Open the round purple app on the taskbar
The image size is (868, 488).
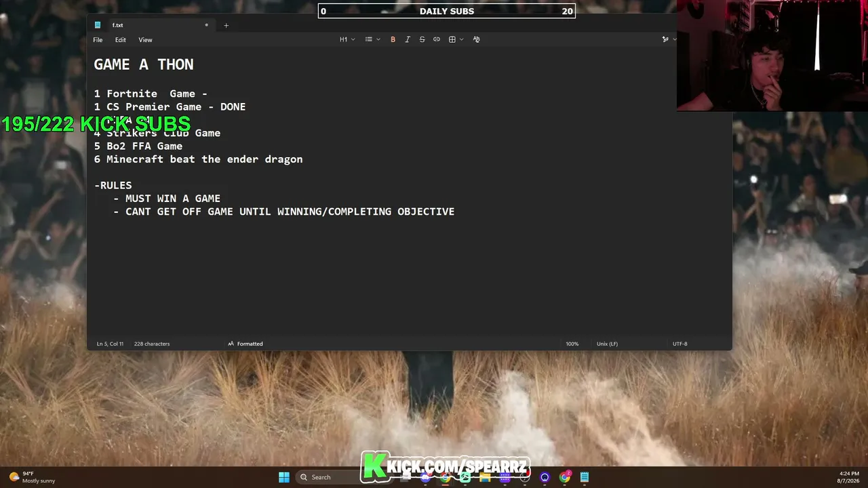tap(545, 477)
